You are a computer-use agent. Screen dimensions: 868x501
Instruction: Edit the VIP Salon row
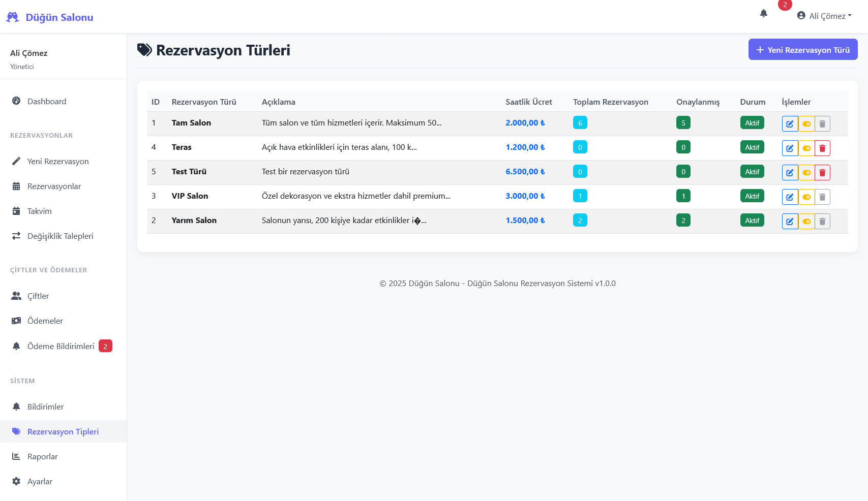coord(790,197)
